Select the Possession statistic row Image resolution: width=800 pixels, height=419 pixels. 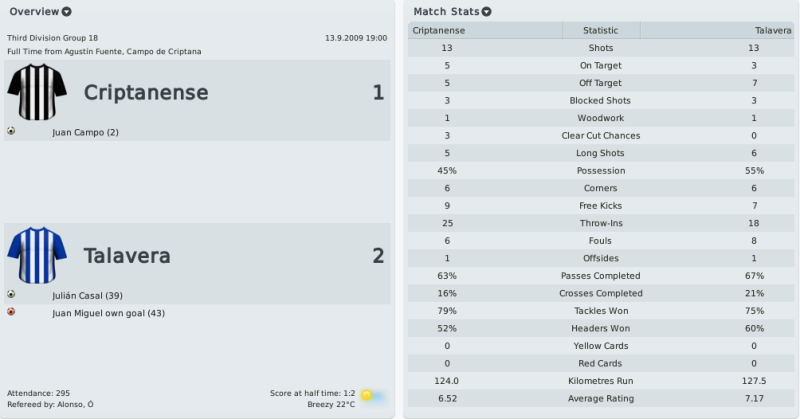click(601, 170)
